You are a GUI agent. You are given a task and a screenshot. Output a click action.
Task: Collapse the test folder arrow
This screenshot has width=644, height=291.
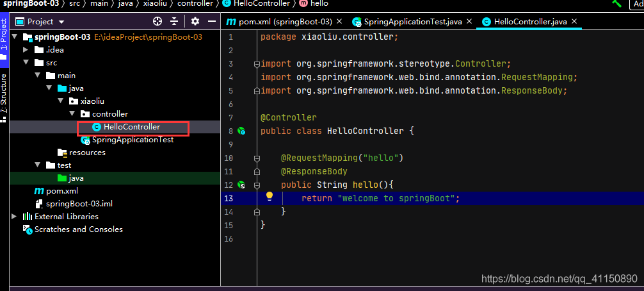click(38, 165)
